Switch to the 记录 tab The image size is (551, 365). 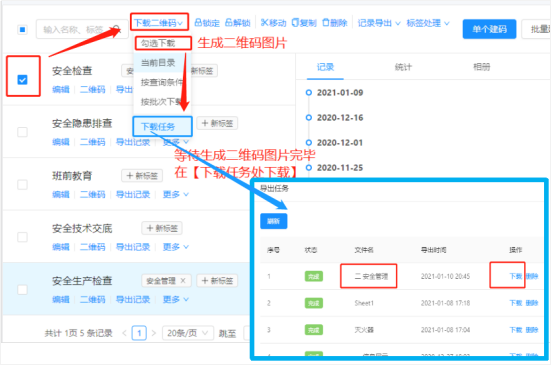325,67
